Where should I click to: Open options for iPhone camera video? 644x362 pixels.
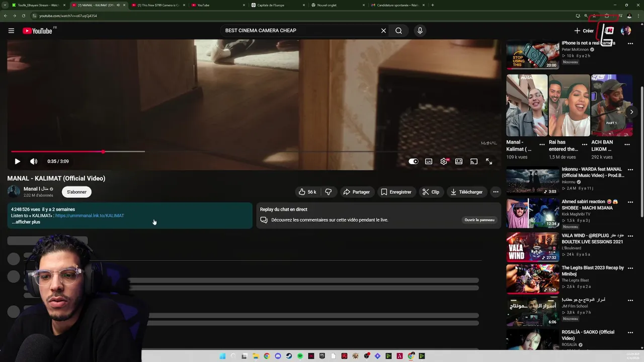(x=630, y=44)
